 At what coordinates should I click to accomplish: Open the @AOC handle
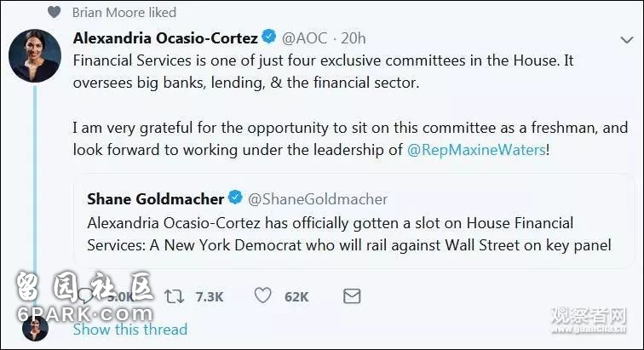(304, 38)
